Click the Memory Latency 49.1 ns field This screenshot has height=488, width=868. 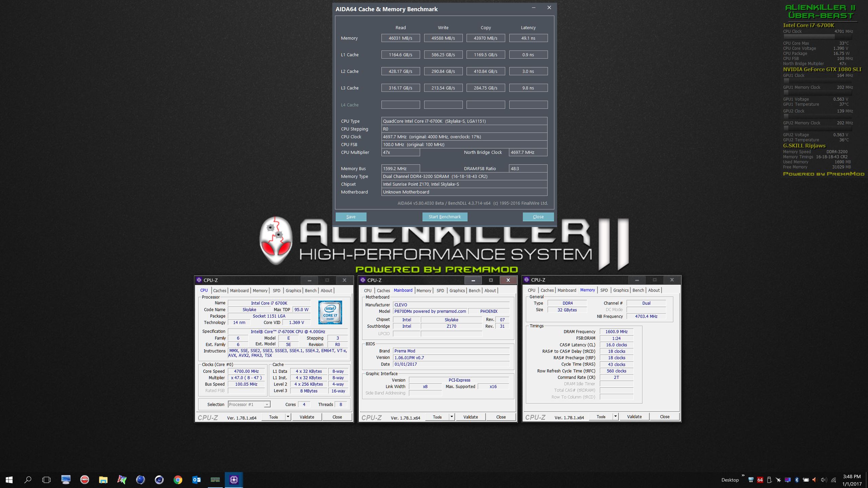tap(528, 38)
